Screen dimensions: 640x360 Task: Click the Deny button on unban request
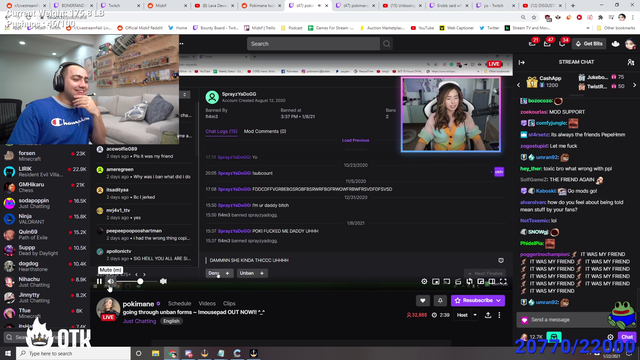(x=219, y=273)
